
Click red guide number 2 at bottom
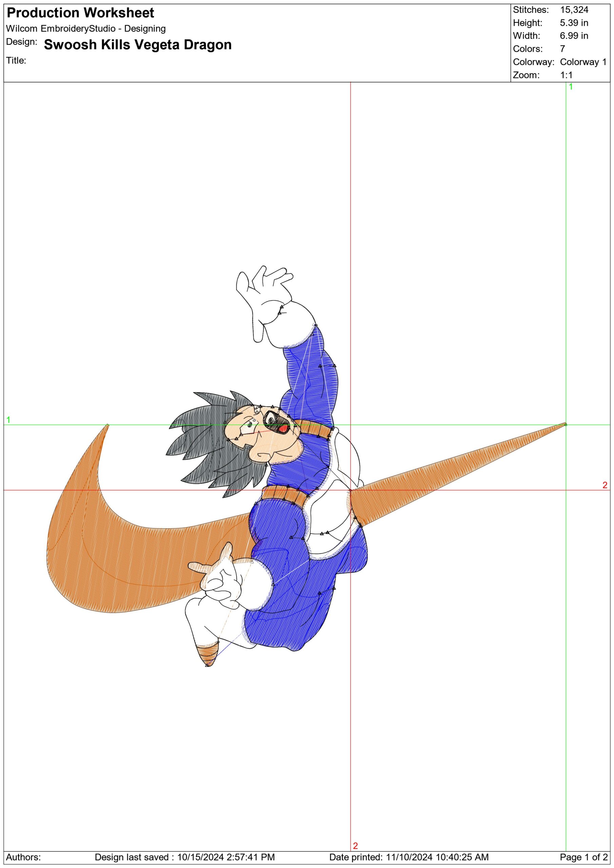coord(355,846)
